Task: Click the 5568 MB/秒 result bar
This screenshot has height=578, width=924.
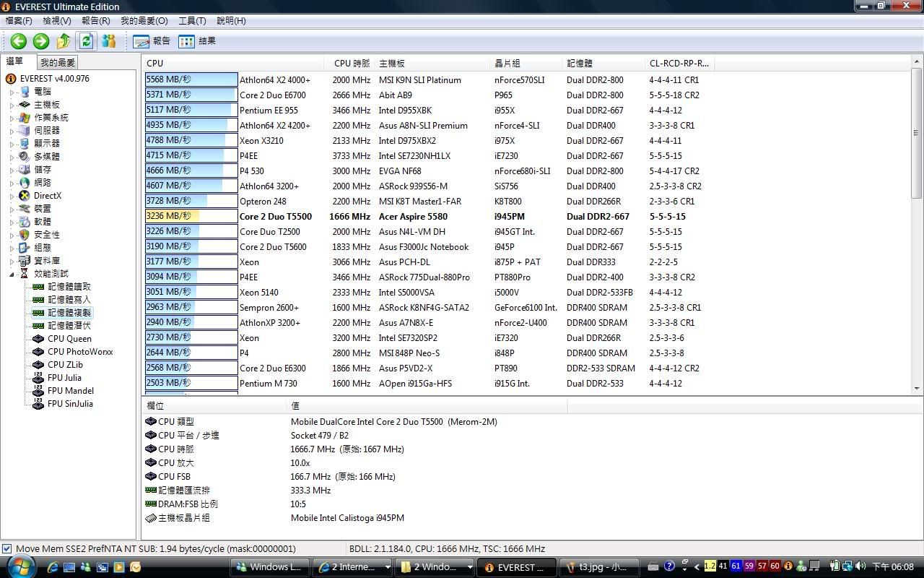Action: pyautogui.click(x=191, y=80)
